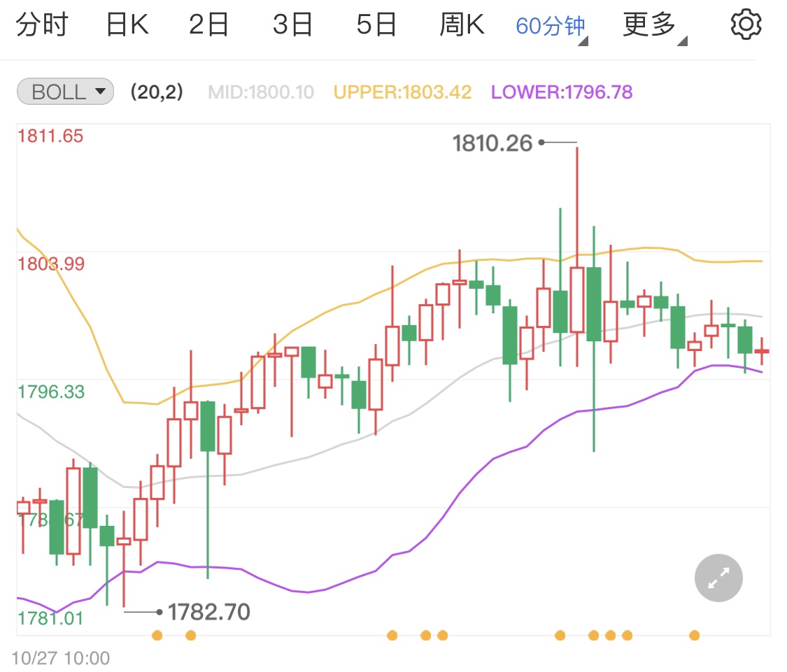Switch to 分时 tab
The height and width of the screenshot is (672, 787).
point(42,25)
